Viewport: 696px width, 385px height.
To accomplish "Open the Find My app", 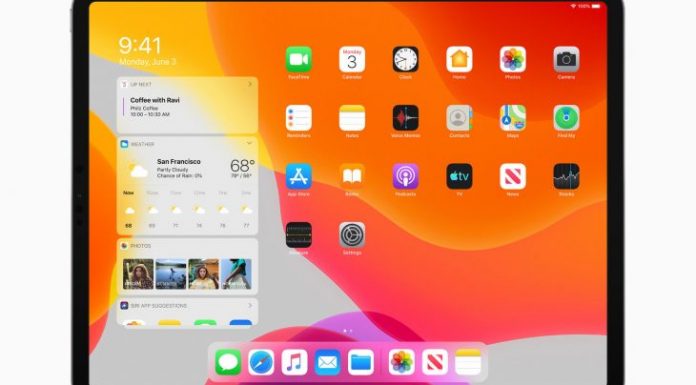I will click(x=566, y=118).
